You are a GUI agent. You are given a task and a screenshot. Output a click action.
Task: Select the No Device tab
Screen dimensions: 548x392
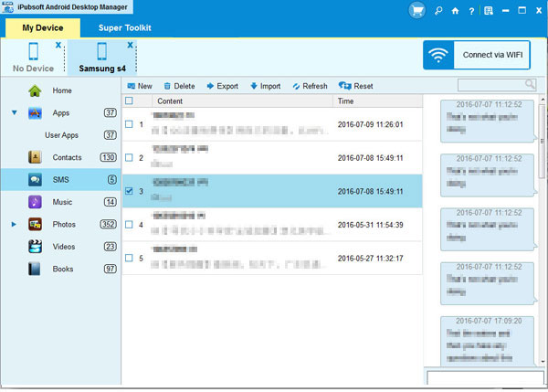coord(32,58)
